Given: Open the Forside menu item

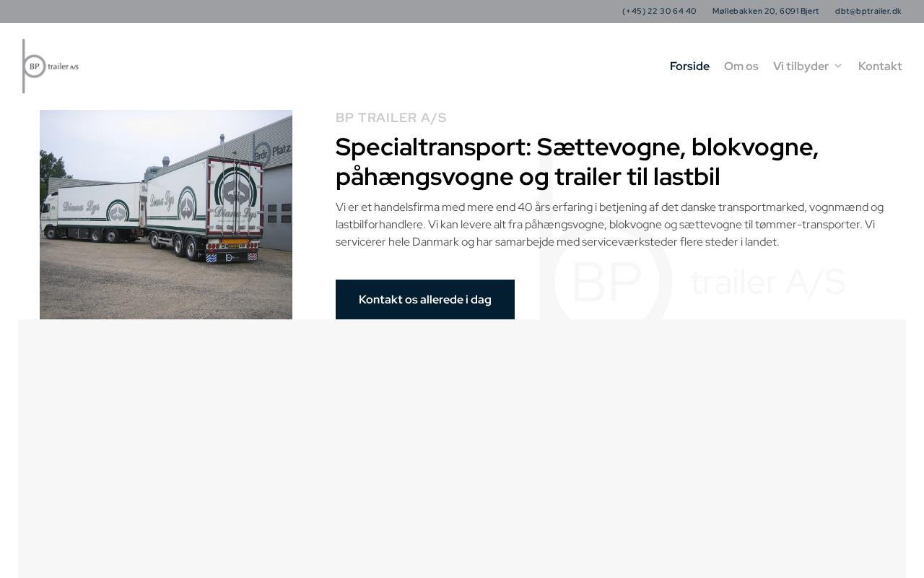Looking at the screenshot, I should pyautogui.click(x=689, y=66).
